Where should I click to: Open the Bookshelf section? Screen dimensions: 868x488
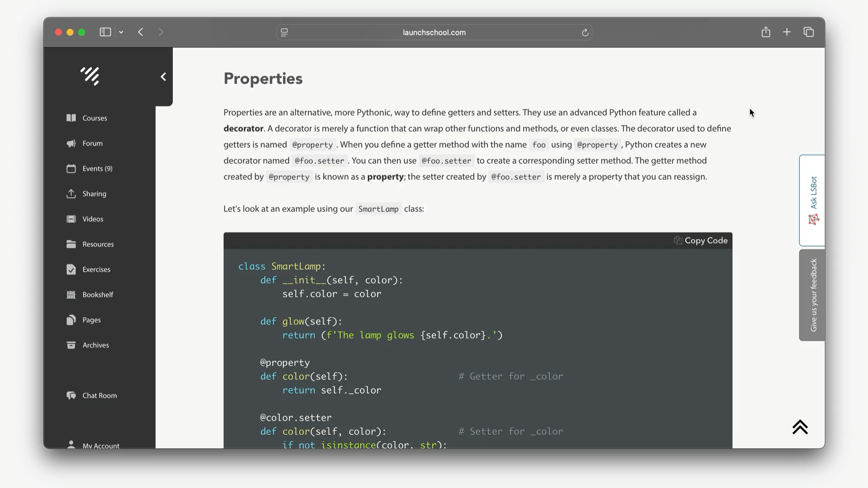(98, 295)
